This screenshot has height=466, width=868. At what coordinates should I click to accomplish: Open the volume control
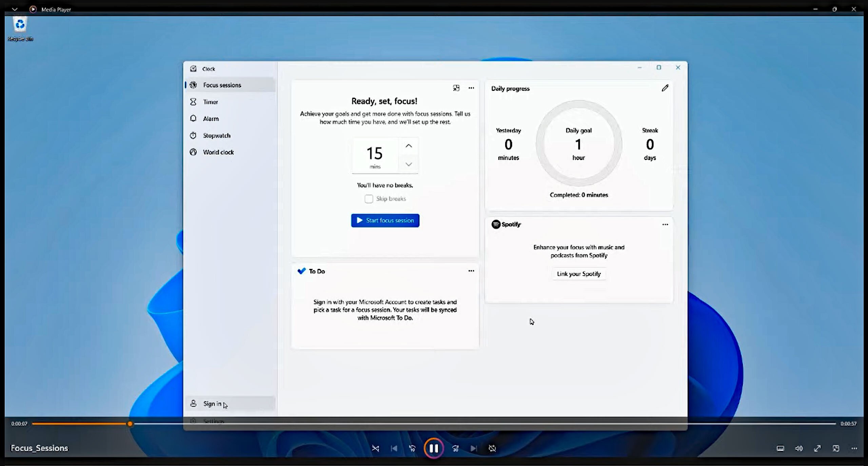pos(799,448)
